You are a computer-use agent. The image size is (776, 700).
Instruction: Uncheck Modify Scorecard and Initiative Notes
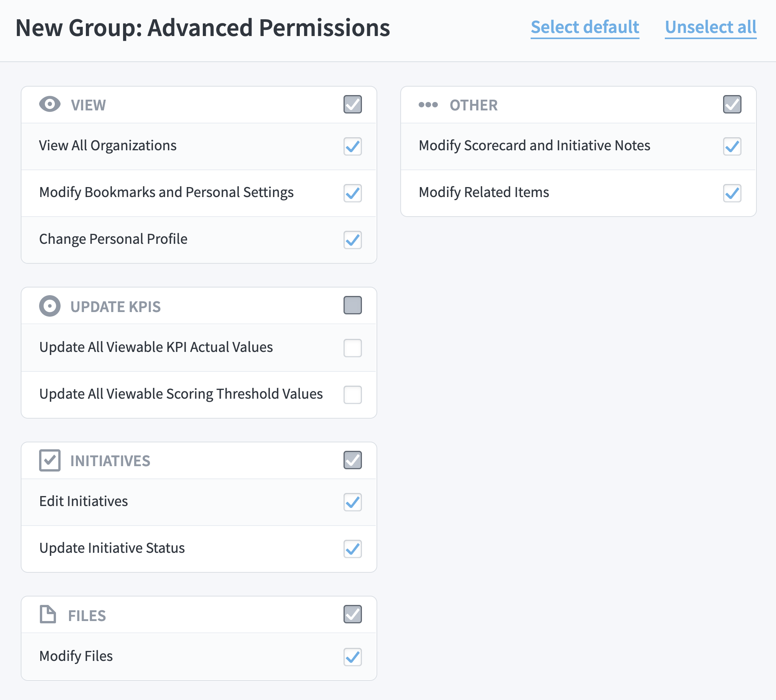pos(732,146)
